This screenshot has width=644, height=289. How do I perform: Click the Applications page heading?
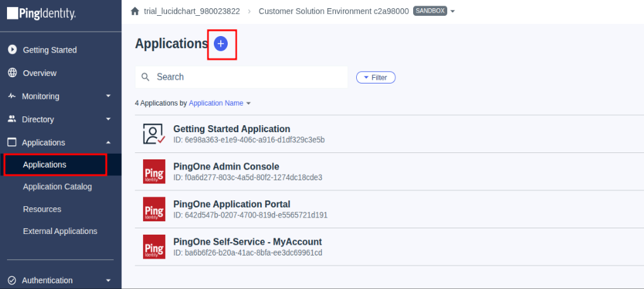click(171, 44)
